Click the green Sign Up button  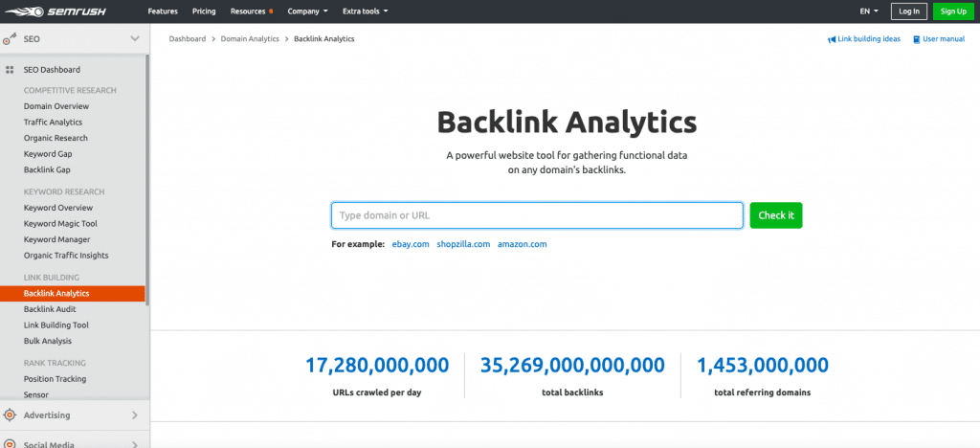tap(953, 11)
